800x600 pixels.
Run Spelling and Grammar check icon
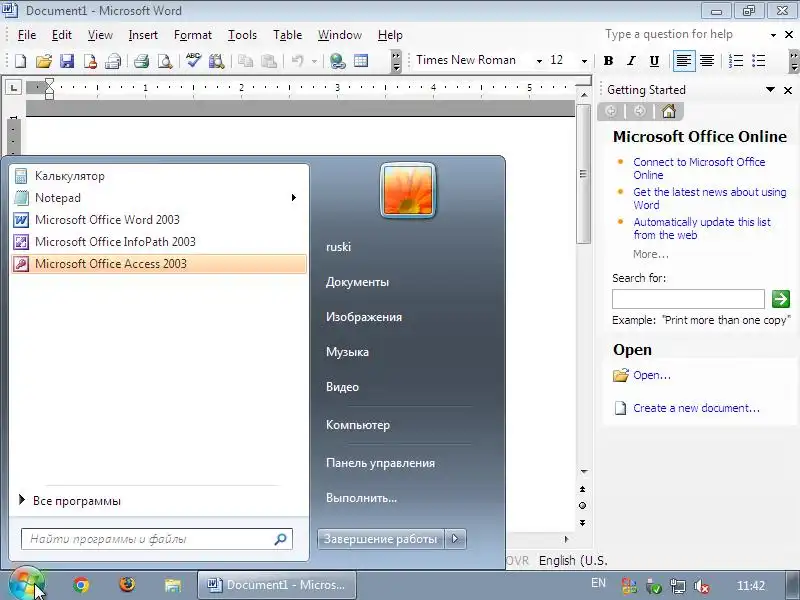[193, 61]
